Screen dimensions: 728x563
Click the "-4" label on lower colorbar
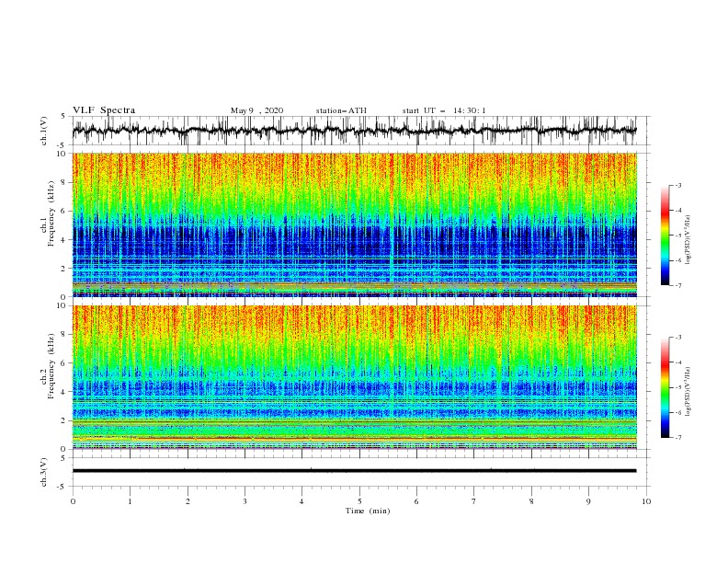point(678,362)
